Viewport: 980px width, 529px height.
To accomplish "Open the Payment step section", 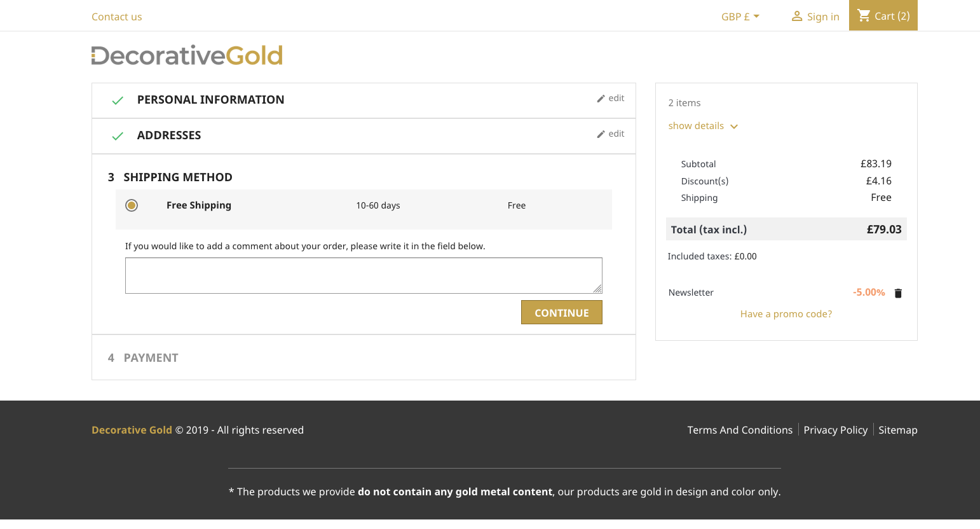I will (151, 358).
